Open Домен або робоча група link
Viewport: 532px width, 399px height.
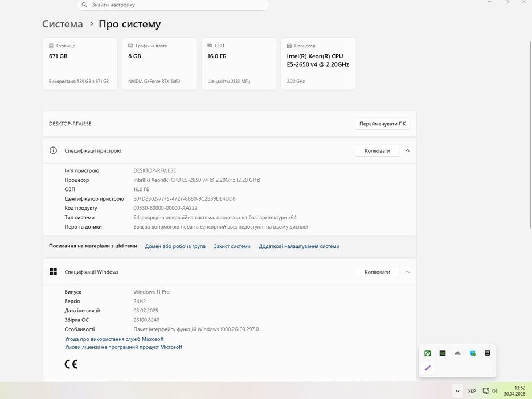[175, 246]
